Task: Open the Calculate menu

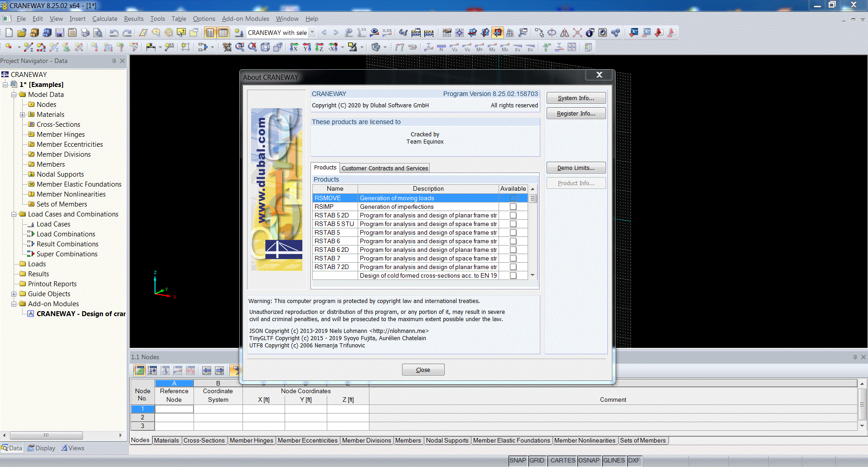Action: pyautogui.click(x=105, y=19)
